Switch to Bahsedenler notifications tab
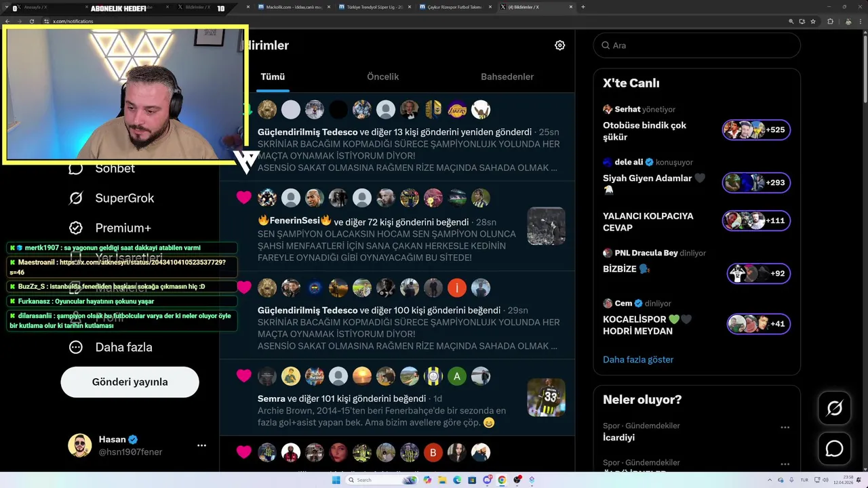The width and height of the screenshot is (868, 488). (507, 77)
